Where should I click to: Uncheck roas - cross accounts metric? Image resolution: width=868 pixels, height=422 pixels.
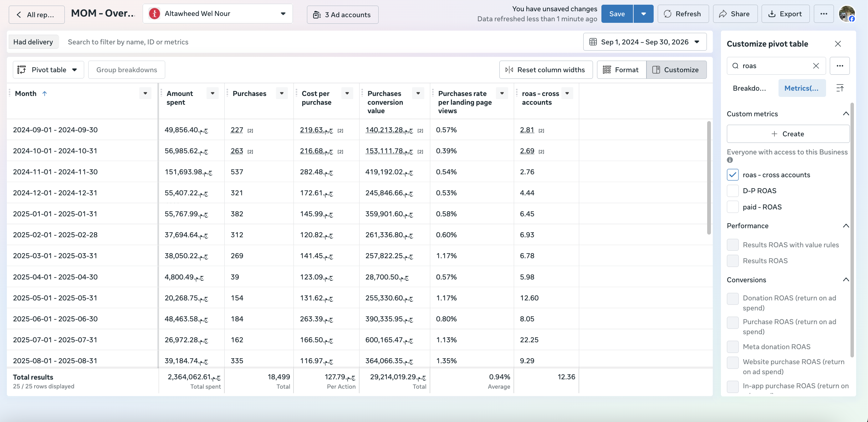click(733, 175)
